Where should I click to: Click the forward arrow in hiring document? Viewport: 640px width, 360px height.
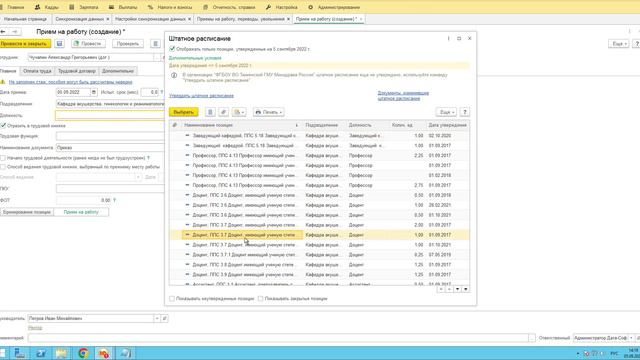pos(15,32)
